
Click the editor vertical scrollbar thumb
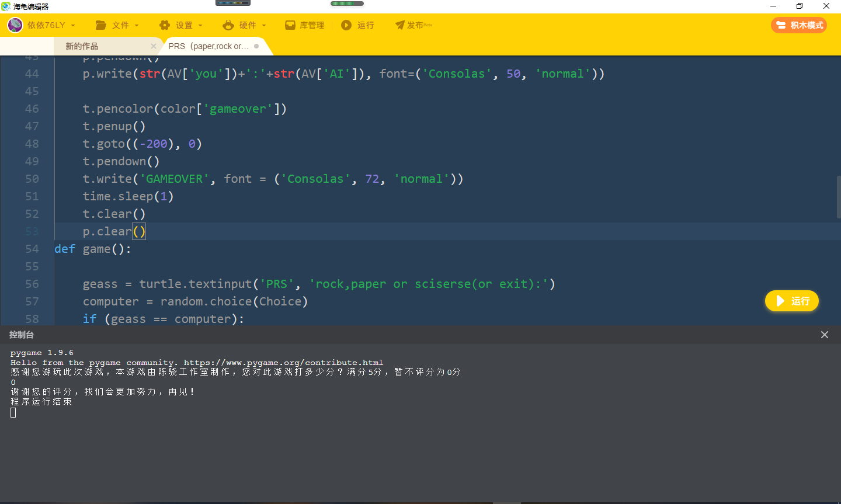click(839, 197)
